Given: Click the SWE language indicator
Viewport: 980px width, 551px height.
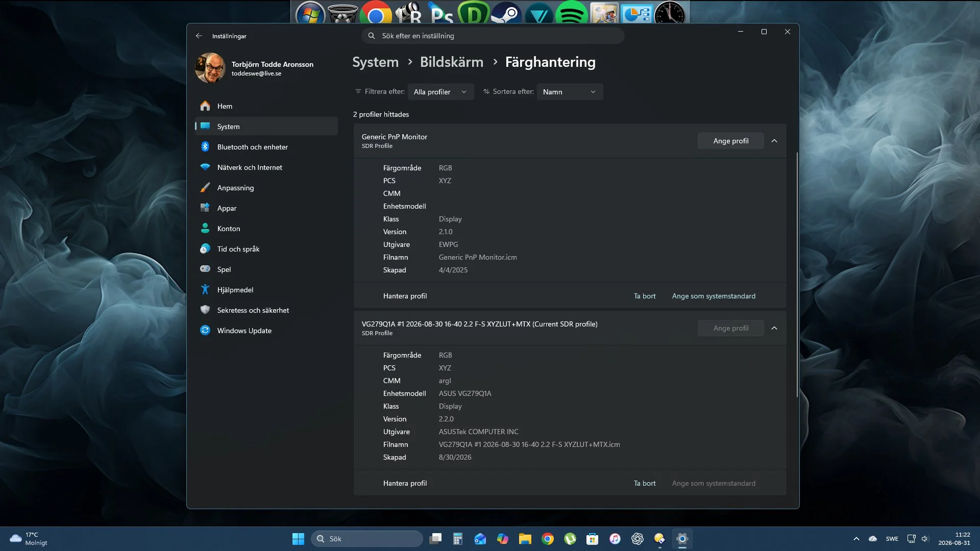Looking at the screenshot, I should 892,539.
